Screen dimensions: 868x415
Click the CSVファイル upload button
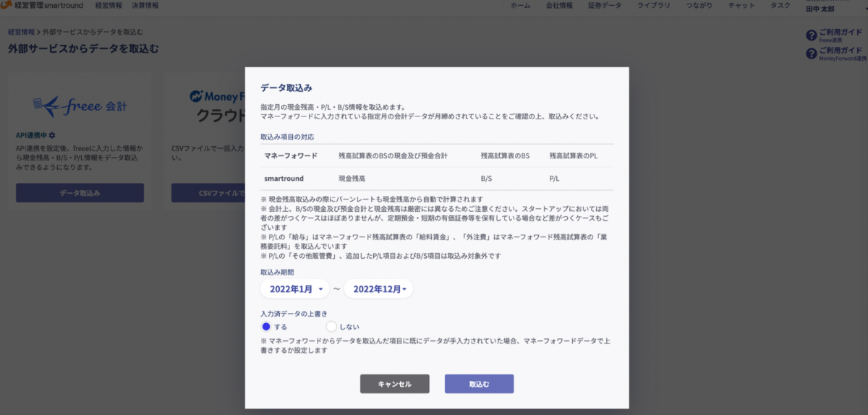(208, 193)
